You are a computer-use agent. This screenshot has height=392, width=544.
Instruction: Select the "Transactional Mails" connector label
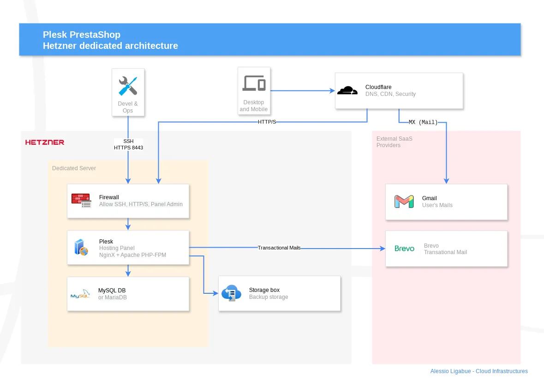[x=279, y=248]
